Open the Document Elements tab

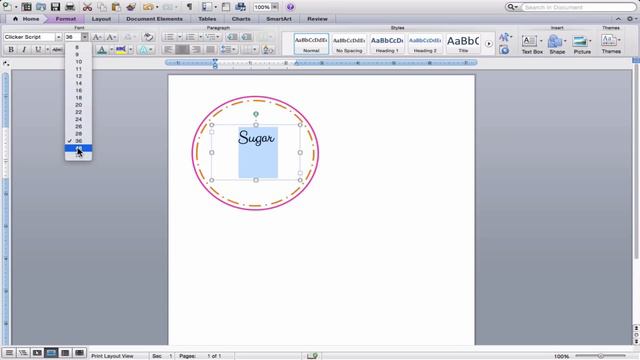pyautogui.click(x=154, y=19)
